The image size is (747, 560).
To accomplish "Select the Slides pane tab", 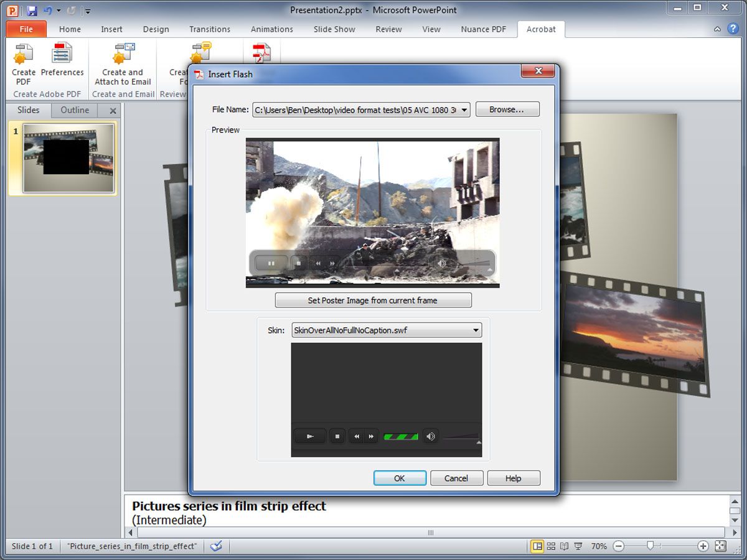I will point(29,110).
